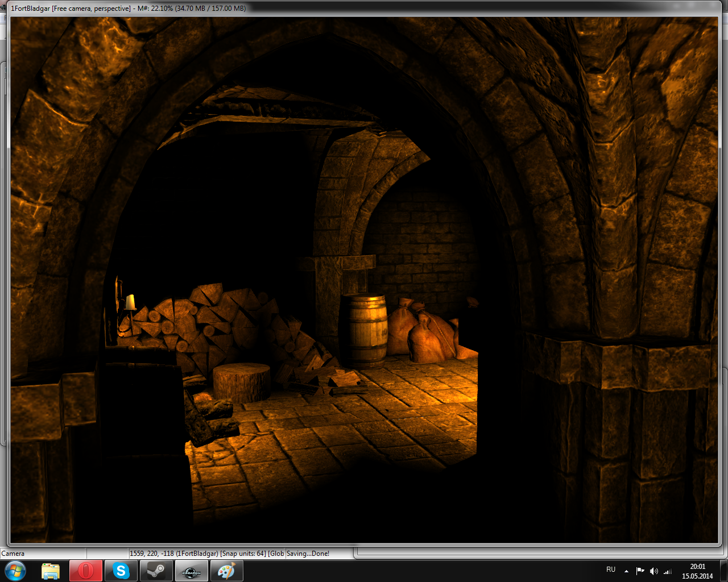Open Action Center flag icon
This screenshot has height=582, width=728.
(x=640, y=571)
